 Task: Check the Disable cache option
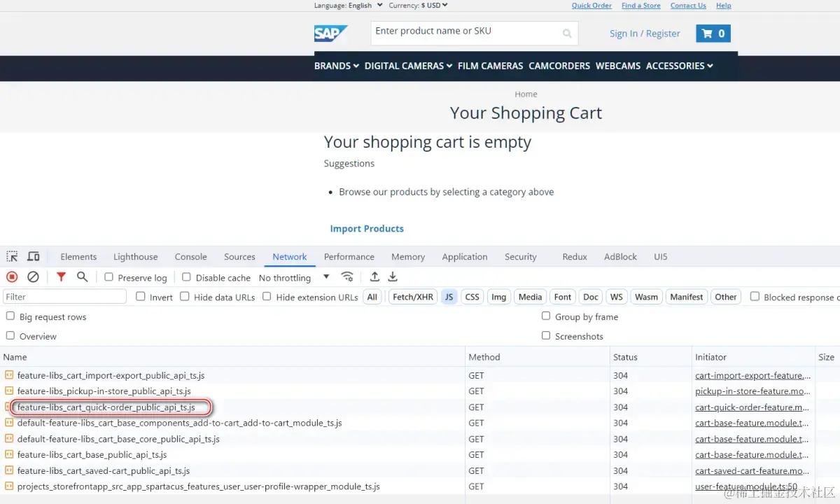pos(186,277)
